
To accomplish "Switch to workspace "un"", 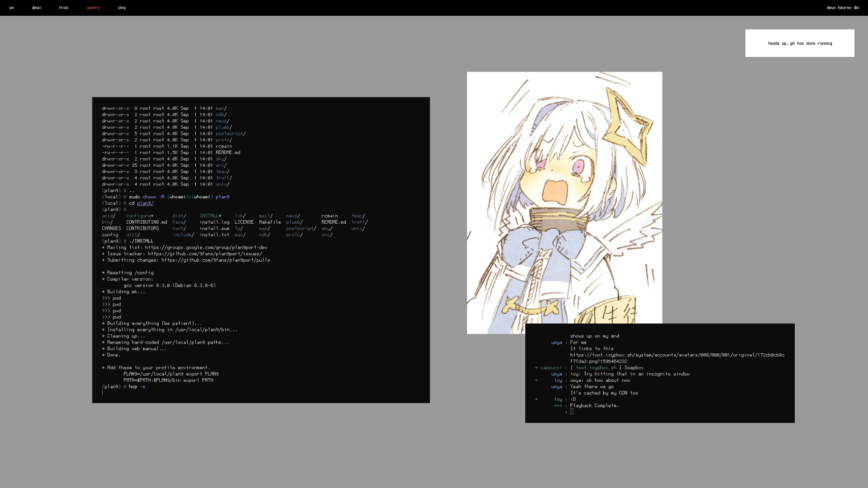I will [x=11, y=8].
